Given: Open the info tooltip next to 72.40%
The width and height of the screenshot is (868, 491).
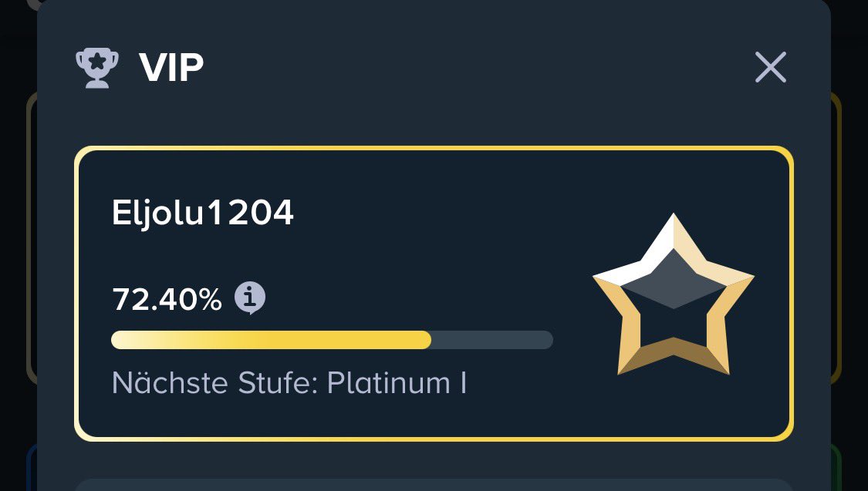Looking at the screenshot, I should pyautogui.click(x=250, y=298).
